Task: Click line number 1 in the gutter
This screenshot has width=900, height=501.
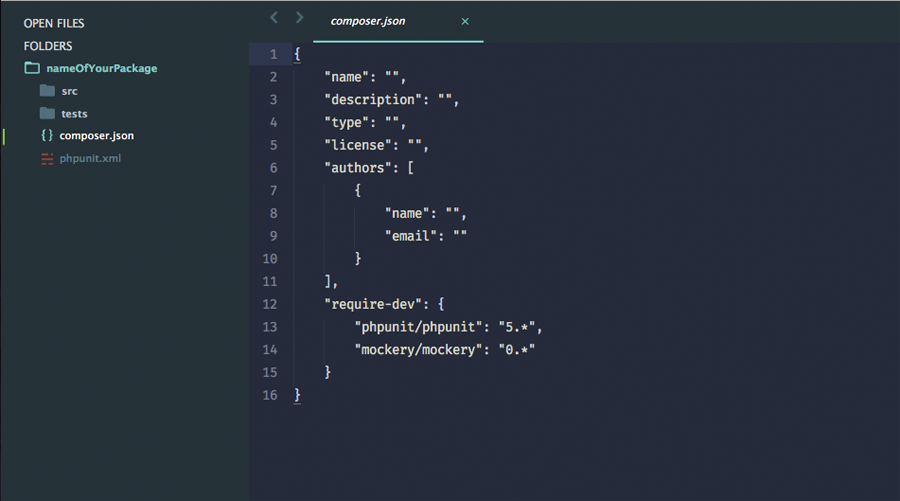Action: tap(274, 55)
